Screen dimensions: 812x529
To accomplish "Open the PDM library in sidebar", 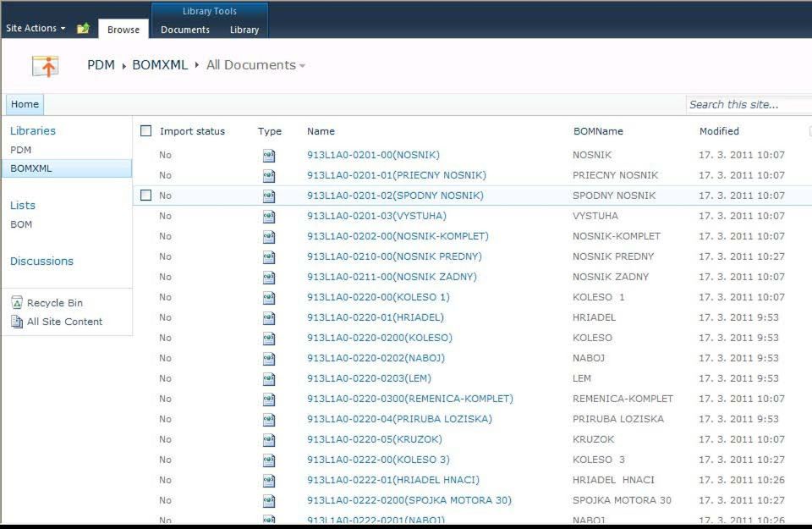I will coord(20,150).
